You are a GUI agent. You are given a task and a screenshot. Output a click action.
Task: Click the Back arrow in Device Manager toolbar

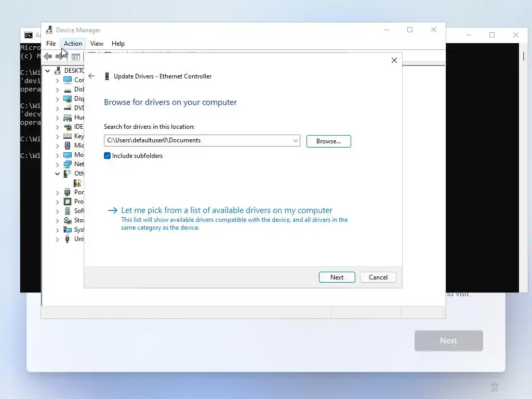point(48,56)
